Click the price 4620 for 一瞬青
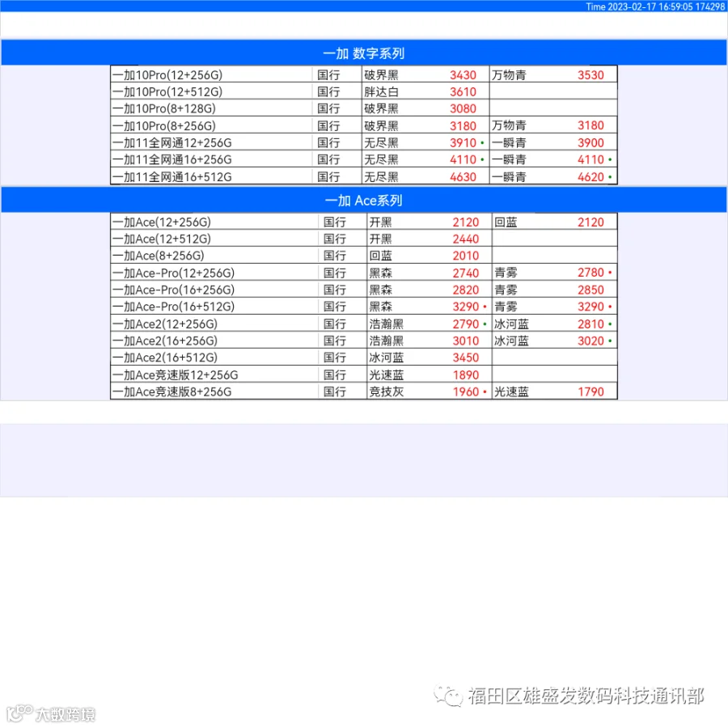Screen dimensions: 728x728 click(590, 176)
